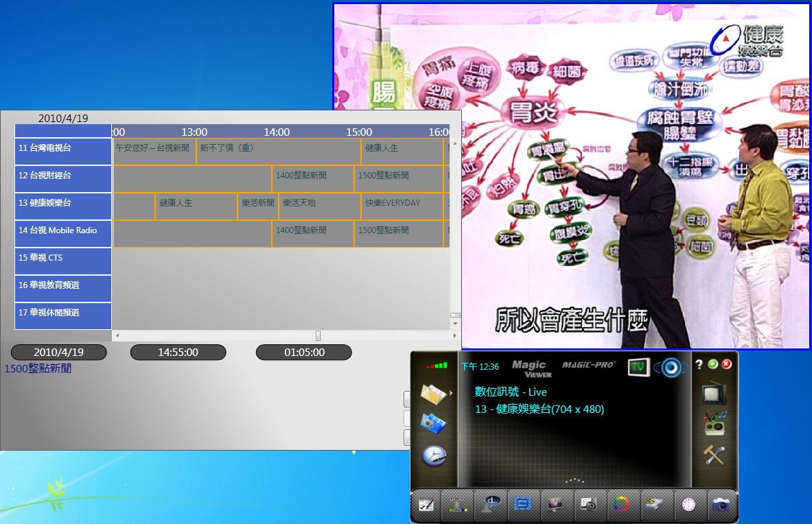Click the 15:00 label in the time header
Screen dimensions: 812x524
[359, 132]
